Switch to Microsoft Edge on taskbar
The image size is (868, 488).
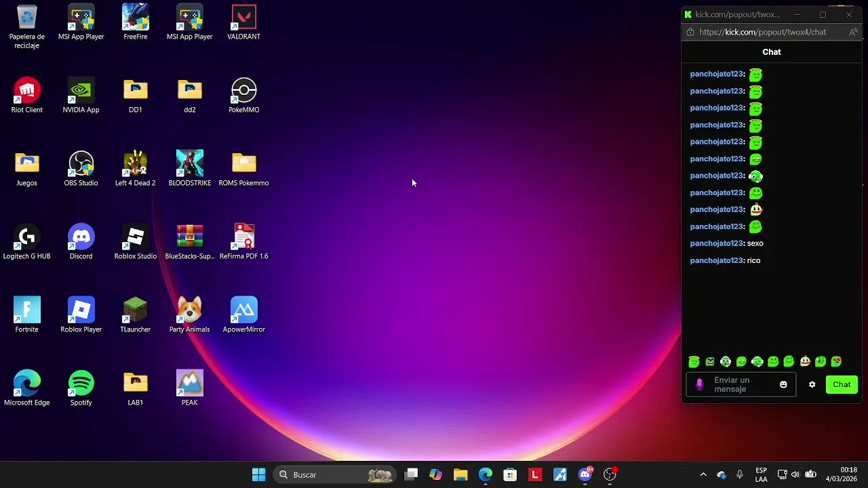point(486,474)
